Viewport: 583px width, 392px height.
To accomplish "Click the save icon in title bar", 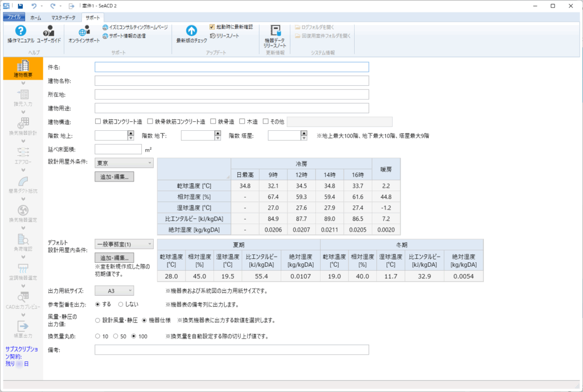I will coord(20,6).
